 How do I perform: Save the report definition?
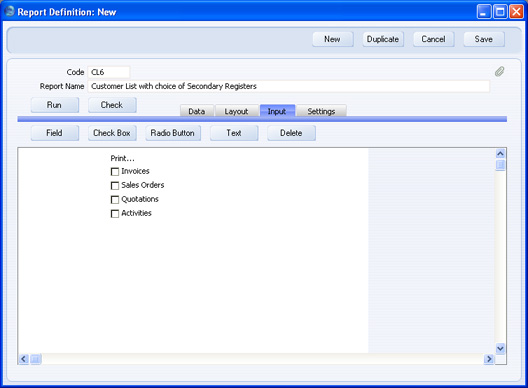coord(484,39)
